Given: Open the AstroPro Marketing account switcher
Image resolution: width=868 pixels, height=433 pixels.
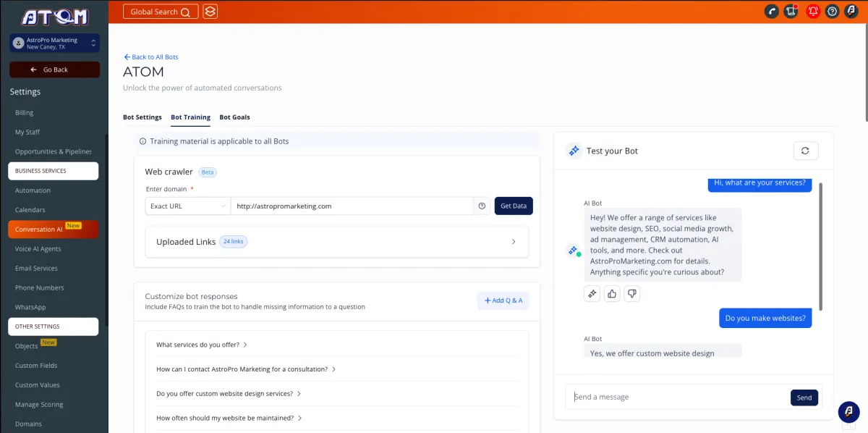Looking at the screenshot, I should 55,43.
